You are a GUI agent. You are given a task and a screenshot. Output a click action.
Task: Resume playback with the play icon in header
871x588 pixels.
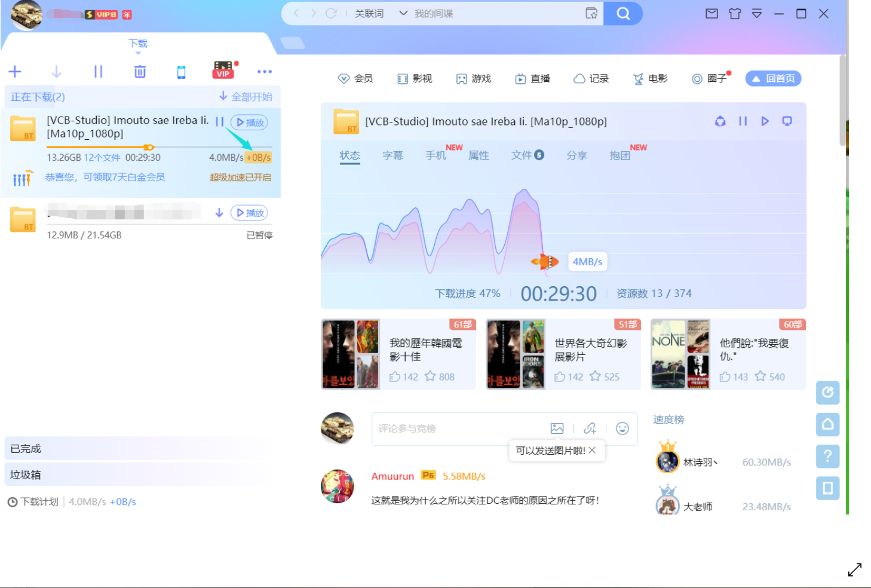[765, 121]
